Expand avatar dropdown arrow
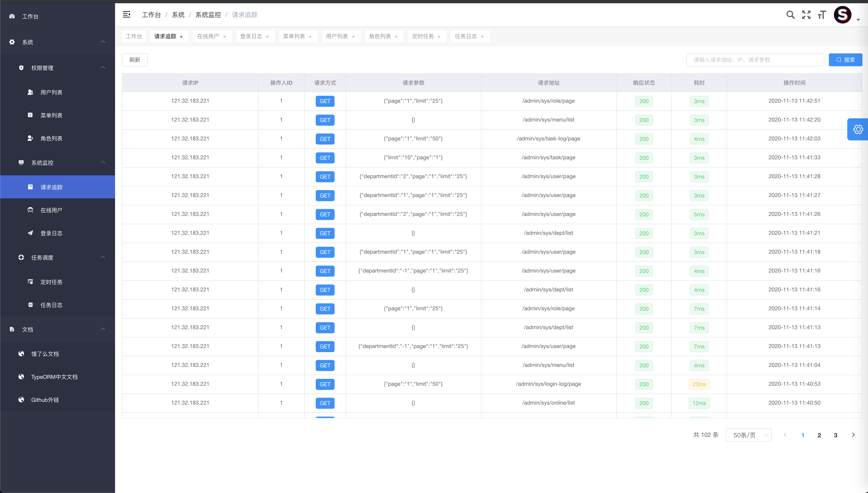Screen dimensions: 868x493 [x=858, y=20]
